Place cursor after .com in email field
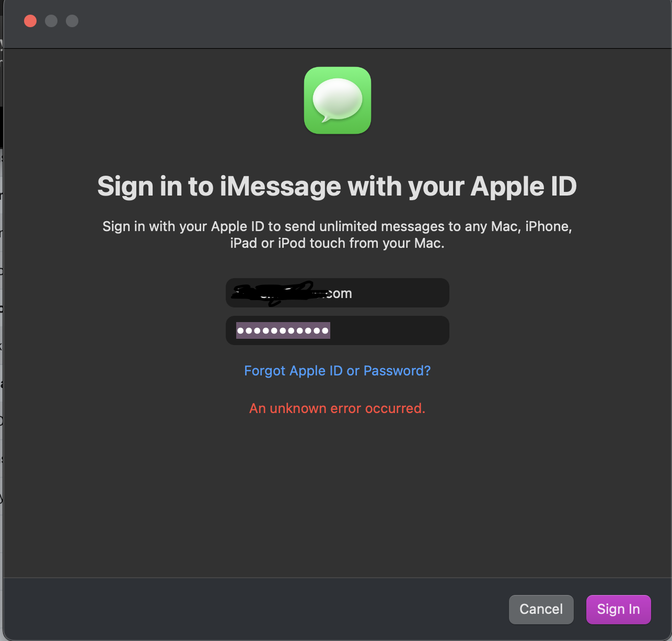The image size is (672, 641). [353, 293]
